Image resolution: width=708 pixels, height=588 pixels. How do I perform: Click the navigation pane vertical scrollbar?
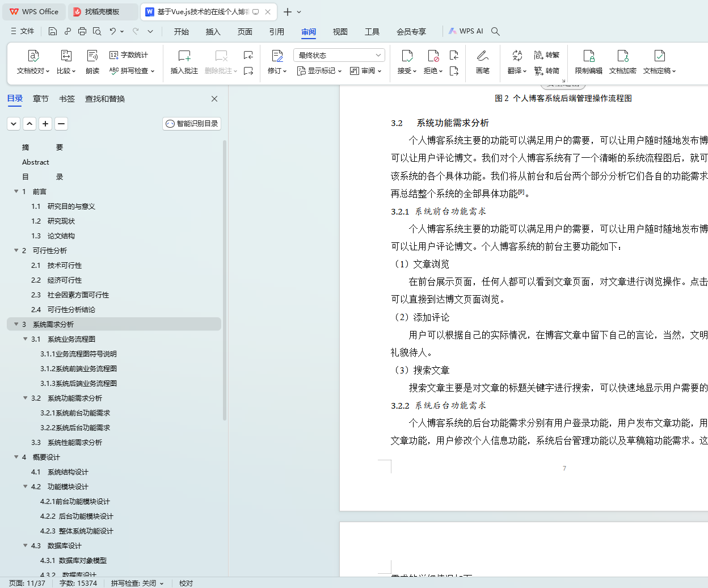[225, 281]
